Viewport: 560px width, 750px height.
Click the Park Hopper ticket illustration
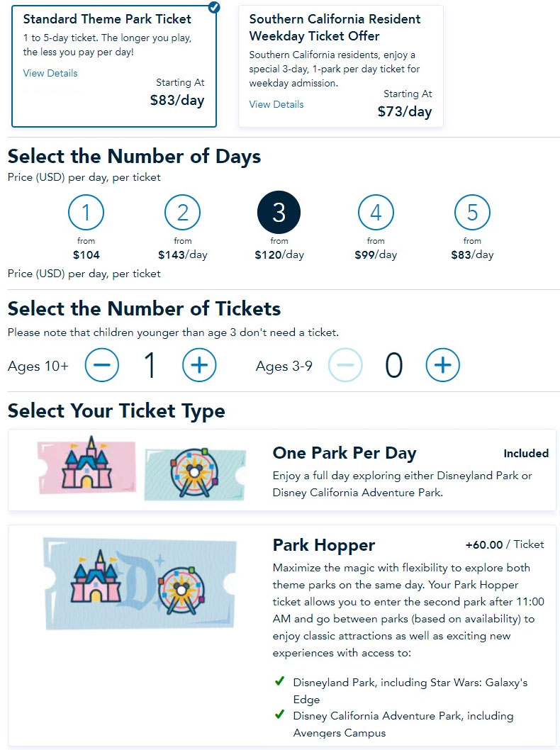140,583
